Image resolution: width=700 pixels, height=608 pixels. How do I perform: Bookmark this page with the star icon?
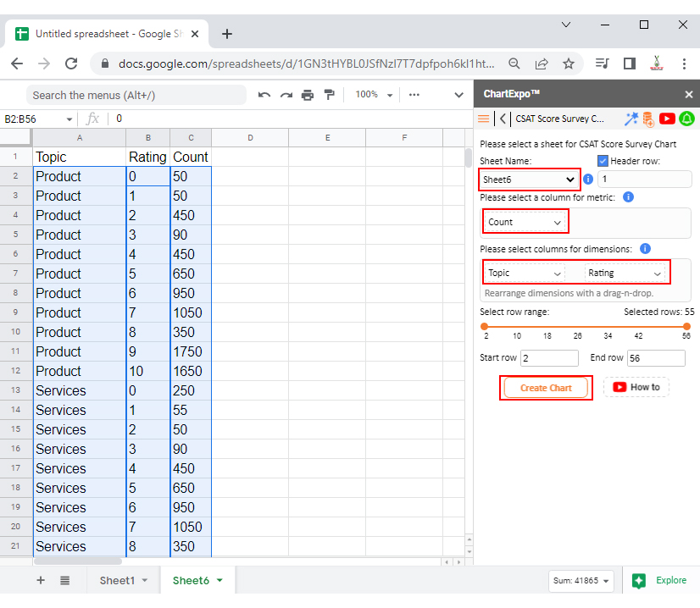click(569, 64)
